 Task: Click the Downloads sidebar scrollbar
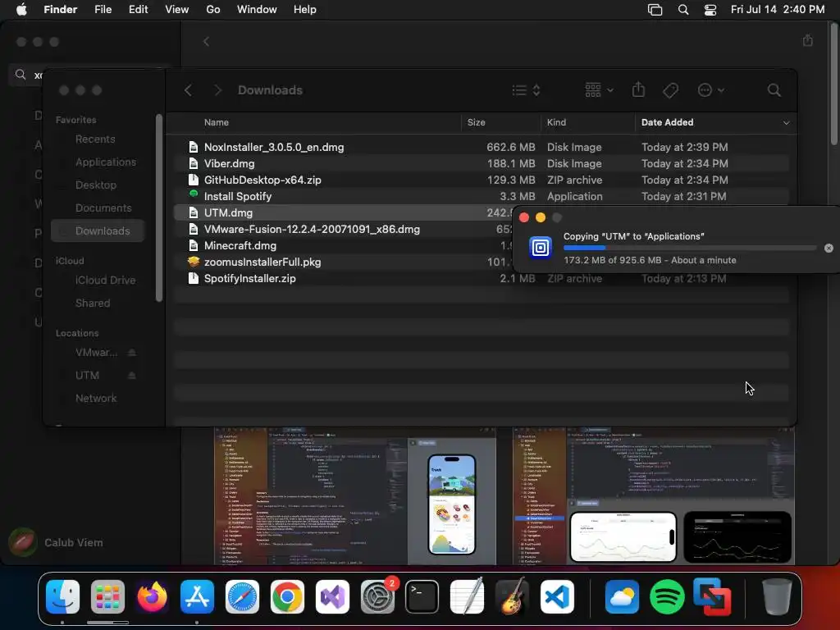point(158,208)
